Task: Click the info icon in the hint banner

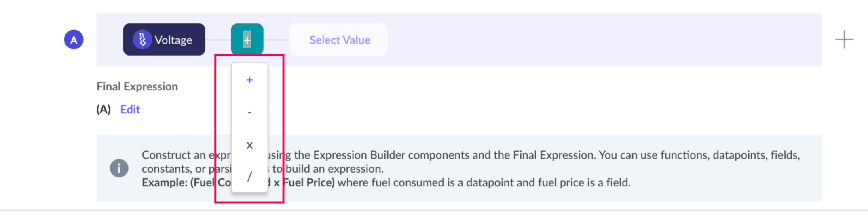Action: coord(119,168)
